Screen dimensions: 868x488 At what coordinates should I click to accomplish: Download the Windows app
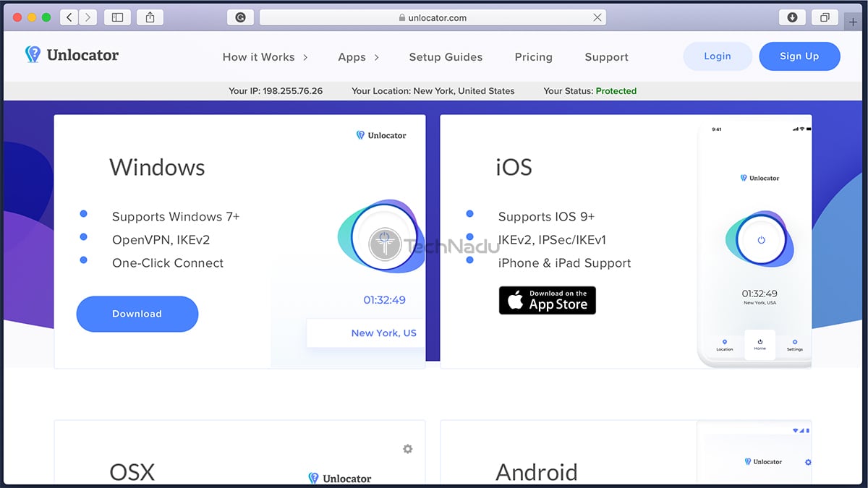(x=137, y=314)
